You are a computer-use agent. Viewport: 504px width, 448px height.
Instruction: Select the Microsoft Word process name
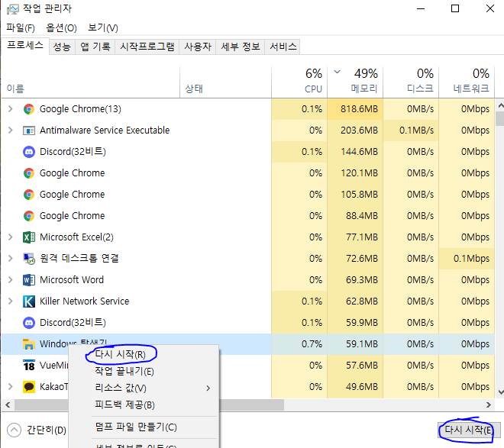[x=72, y=280]
